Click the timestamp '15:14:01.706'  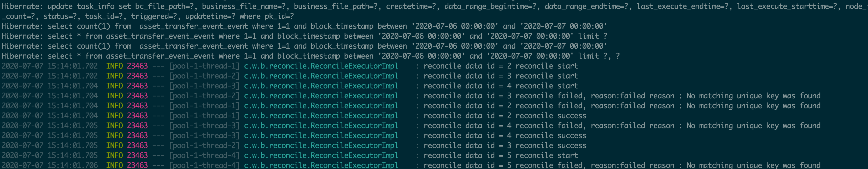[x=72, y=165]
